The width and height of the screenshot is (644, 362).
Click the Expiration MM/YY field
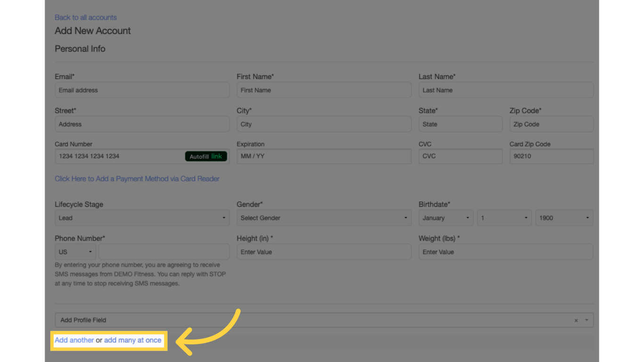(323, 156)
